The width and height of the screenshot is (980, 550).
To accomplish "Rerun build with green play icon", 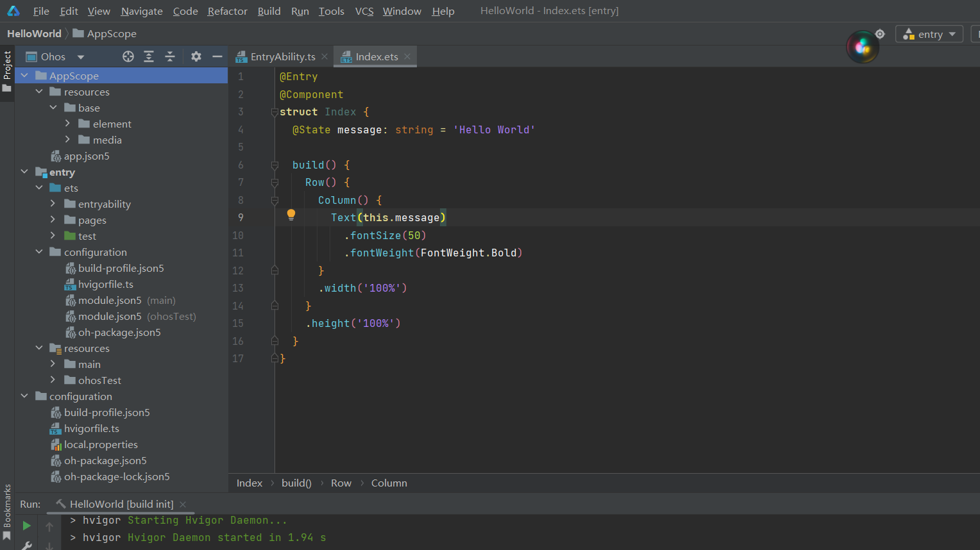I will (26, 526).
